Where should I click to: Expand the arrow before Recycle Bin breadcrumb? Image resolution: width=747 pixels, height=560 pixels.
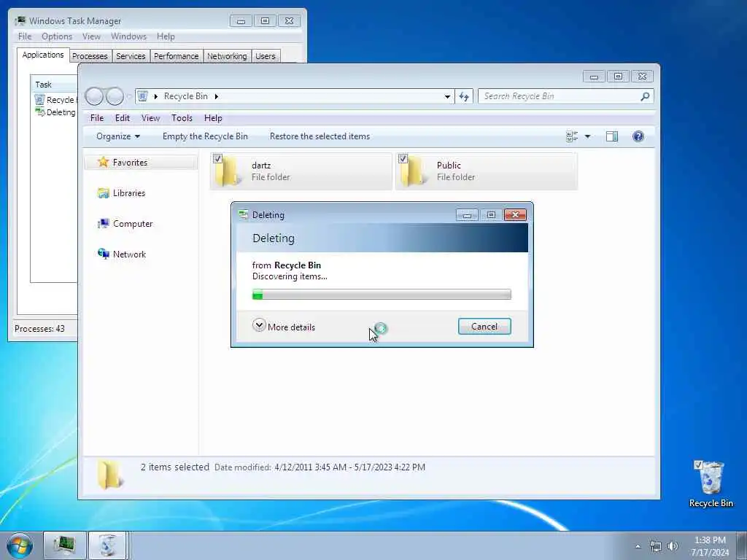coord(155,97)
